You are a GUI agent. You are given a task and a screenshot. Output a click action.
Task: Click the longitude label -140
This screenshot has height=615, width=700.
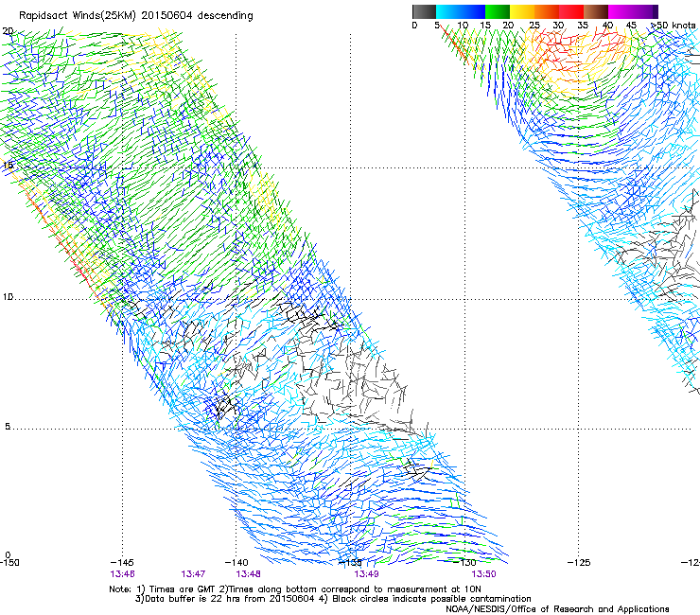click(x=236, y=562)
